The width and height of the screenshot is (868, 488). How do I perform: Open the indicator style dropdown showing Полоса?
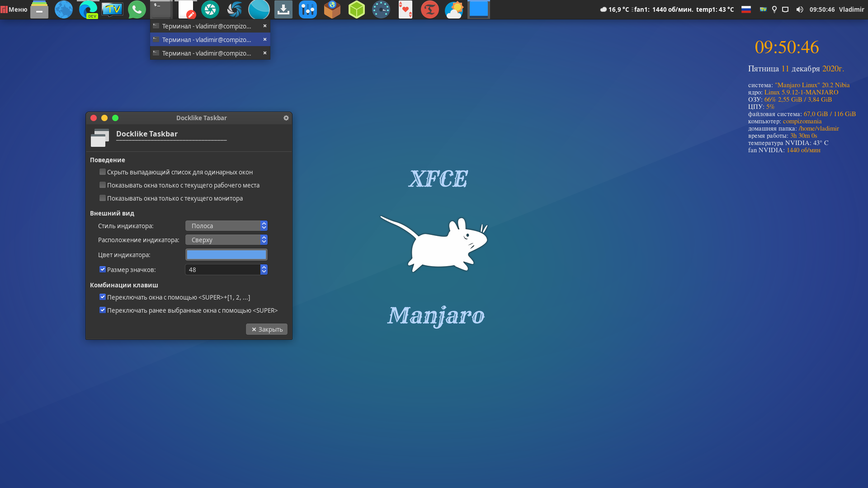point(226,226)
